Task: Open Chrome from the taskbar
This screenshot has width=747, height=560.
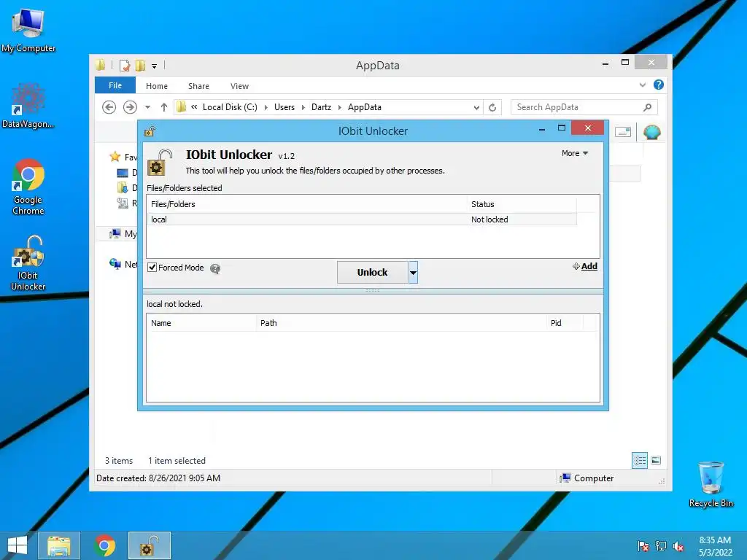Action: click(x=104, y=545)
